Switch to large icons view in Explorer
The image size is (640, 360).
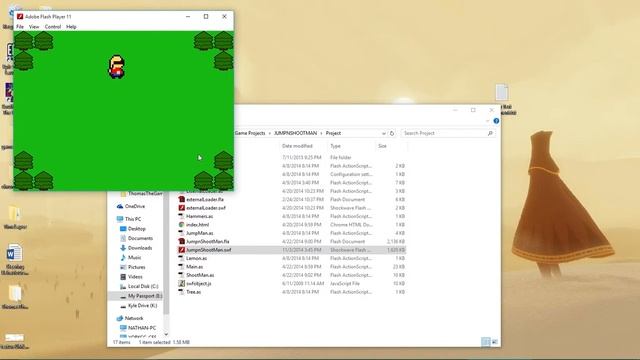495,342
